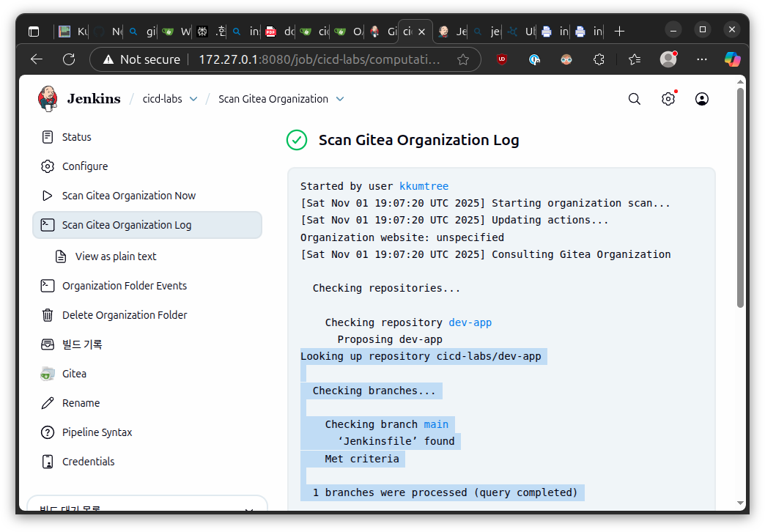The image size is (765, 532).
Task: Click scrollbar up arrow at top right
Action: (740, 81)
